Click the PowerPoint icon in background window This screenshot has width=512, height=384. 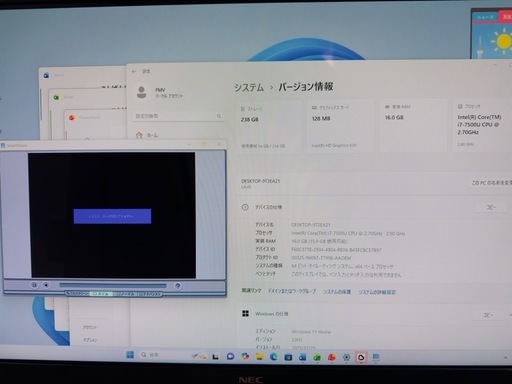[x=72, y=118]
